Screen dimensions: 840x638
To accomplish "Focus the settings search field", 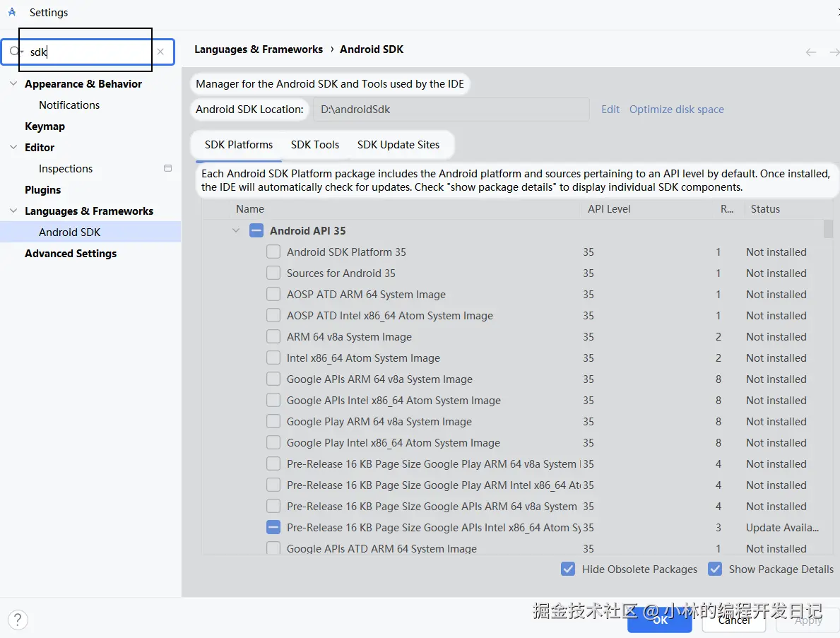I will pos(88,52).
